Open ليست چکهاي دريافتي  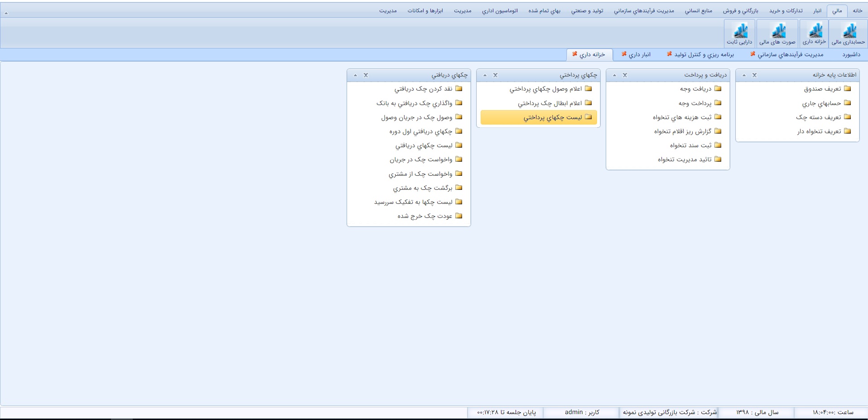point(424,145)
